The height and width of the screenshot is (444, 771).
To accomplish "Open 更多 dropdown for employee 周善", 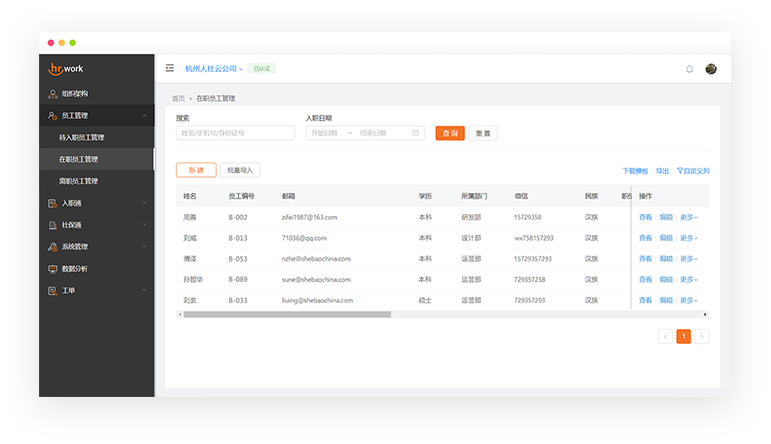I will tap(688, 217).
